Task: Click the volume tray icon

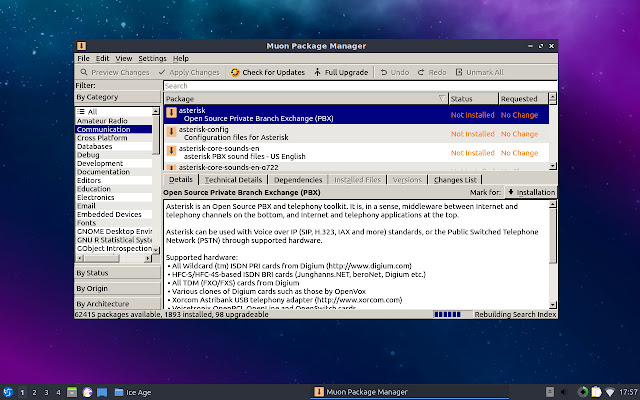Action: (x=565, y=392)
